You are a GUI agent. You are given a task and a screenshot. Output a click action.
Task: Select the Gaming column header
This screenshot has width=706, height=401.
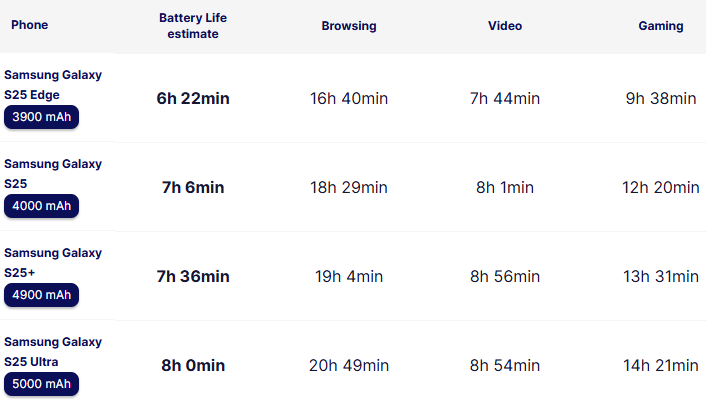661,26
